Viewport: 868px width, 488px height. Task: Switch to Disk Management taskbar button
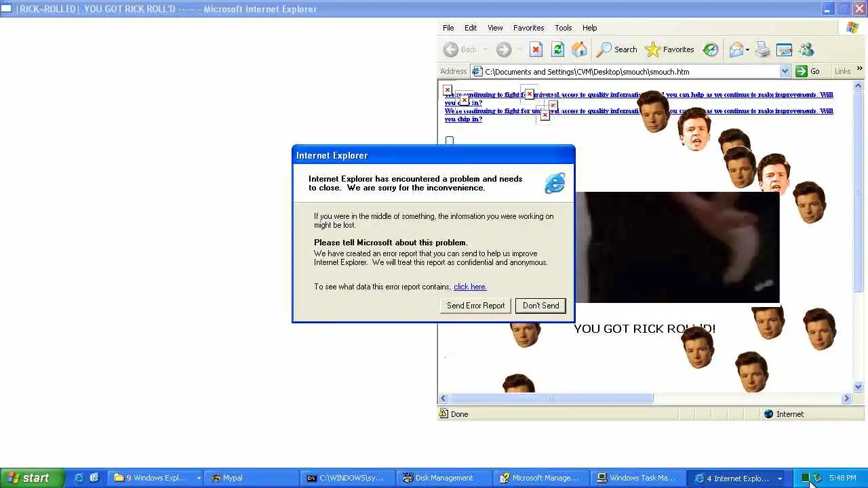click(444, 478)
